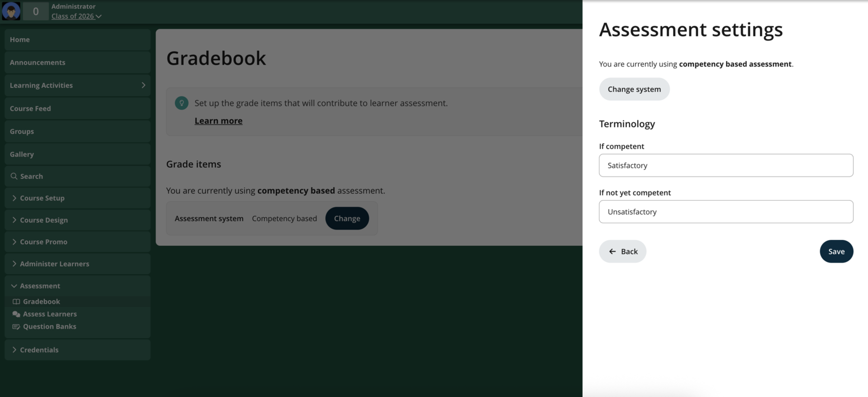Open Gallery in sidebar
868x397 pixels.
78,155
